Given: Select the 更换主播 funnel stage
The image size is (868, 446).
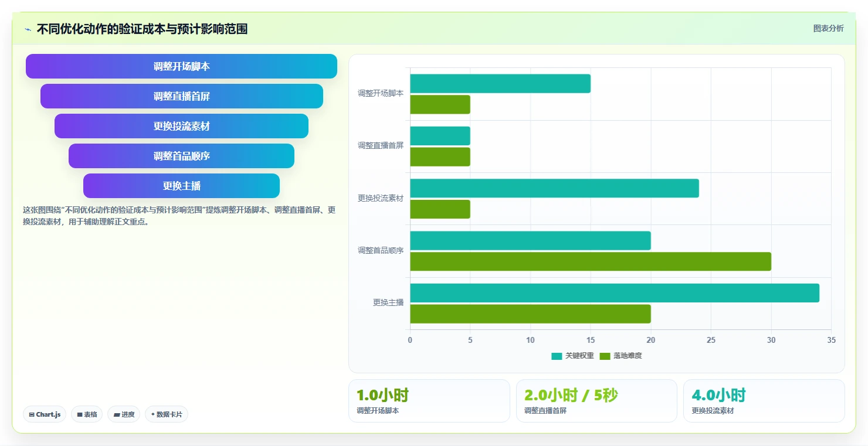Looking at the screenshot, I should 181,186.
